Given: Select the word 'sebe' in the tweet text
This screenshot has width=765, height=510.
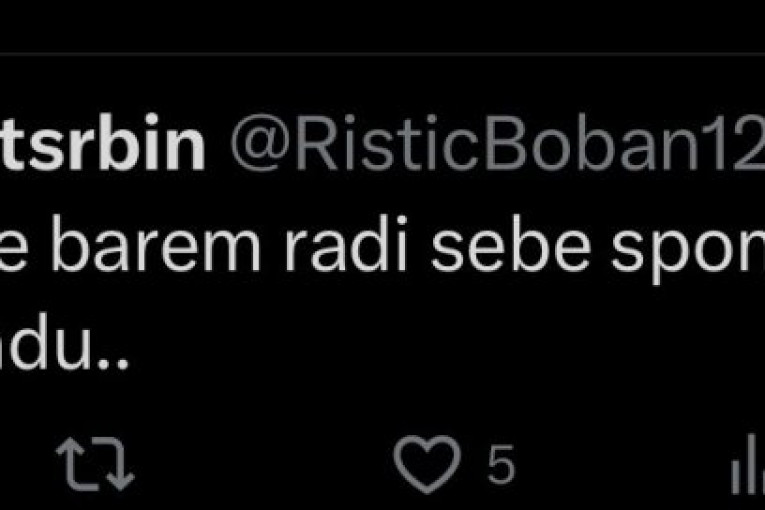Looking at the screenshot, I should (510, 243).
